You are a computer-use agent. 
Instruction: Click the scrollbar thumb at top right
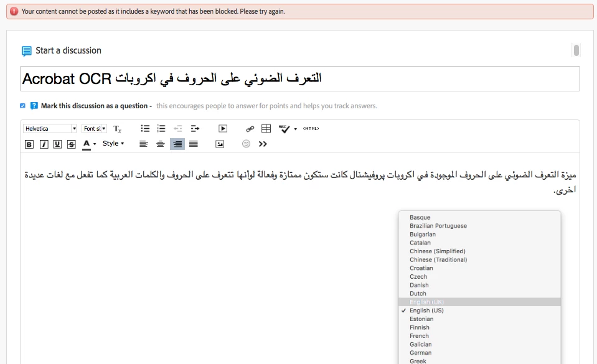(576, 50)
